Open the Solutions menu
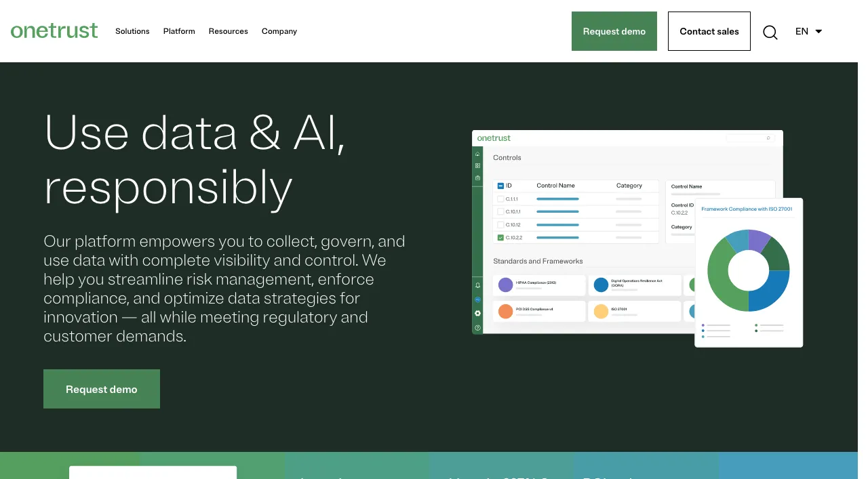Viewport: 868px width, 479px height. (x=132, y=31)
